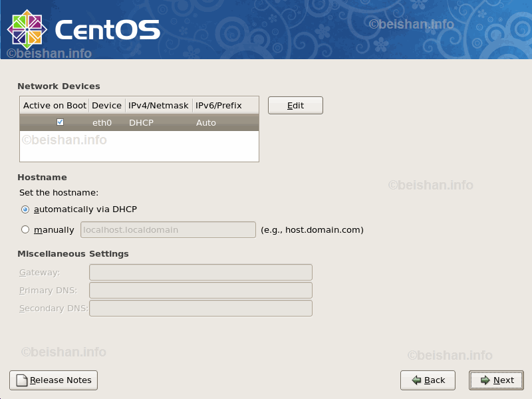Focus the Secondary DNS field
Viewport: 532px width, 399px height.
[x=200, y=309]
